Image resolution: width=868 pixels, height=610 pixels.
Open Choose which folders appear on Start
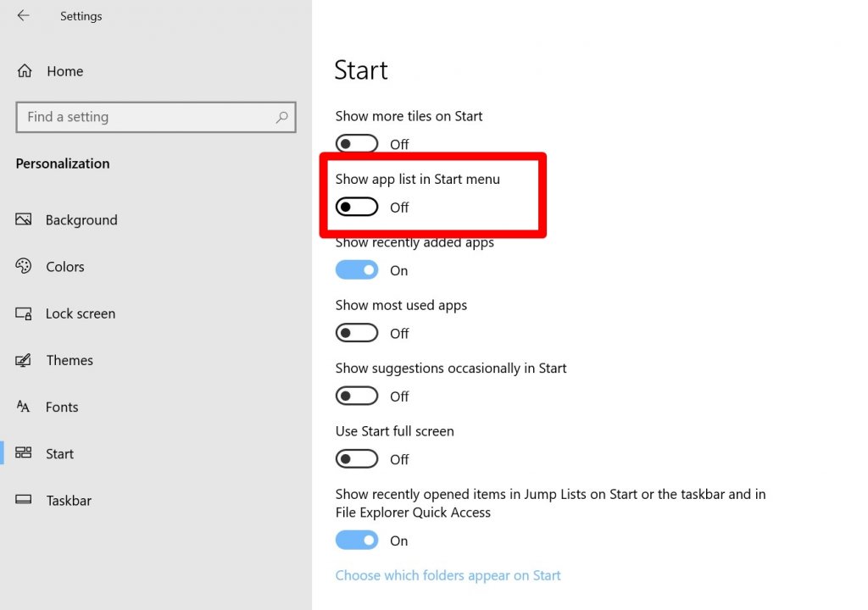tap(448, 574)
